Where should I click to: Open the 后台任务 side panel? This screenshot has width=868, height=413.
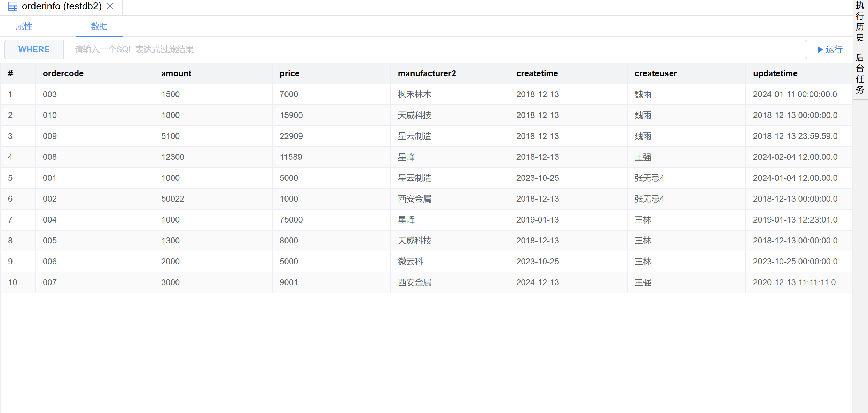[860, 73]
